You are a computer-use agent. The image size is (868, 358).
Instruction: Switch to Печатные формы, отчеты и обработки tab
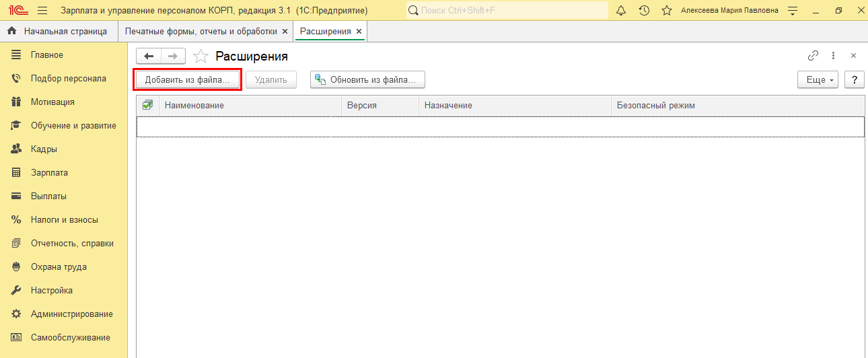[202, 32]
